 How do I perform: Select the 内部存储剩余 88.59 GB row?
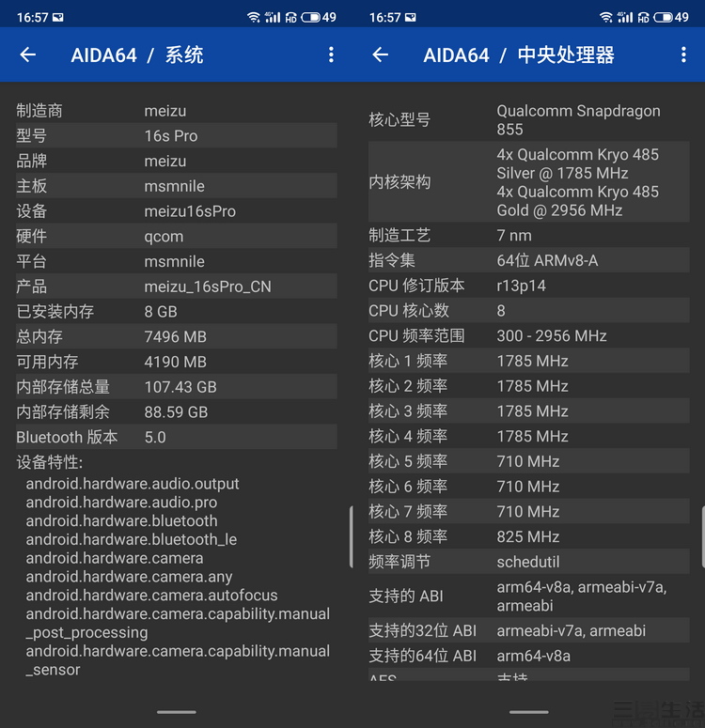click(177, 411)
